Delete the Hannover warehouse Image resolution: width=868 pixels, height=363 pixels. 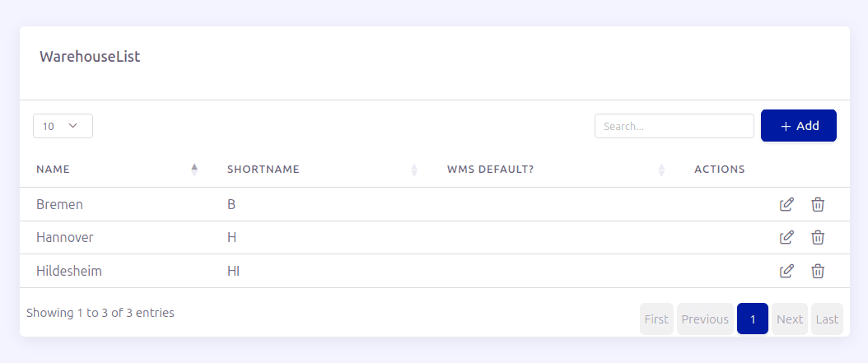818,237
